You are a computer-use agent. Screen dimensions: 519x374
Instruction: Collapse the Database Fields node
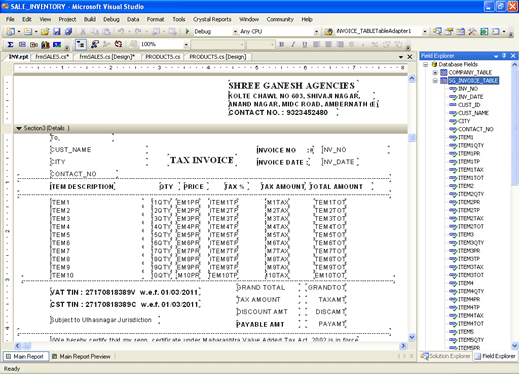point(425,64)
